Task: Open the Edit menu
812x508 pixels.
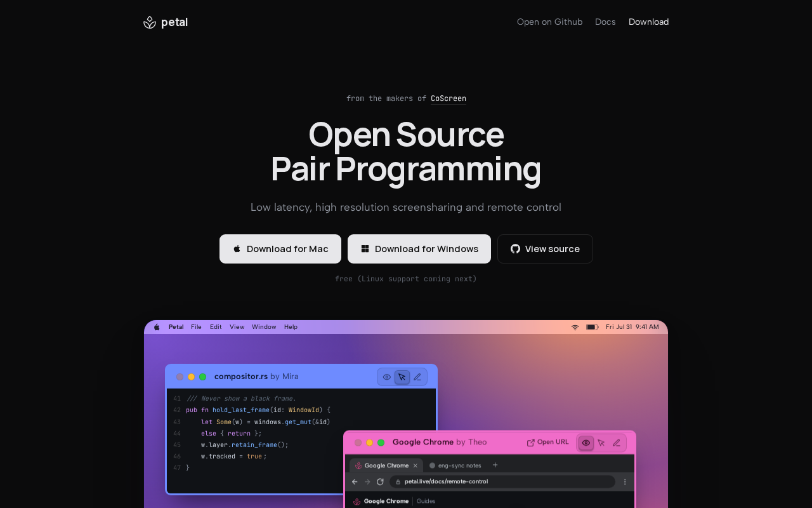Action: pos(216,327)
